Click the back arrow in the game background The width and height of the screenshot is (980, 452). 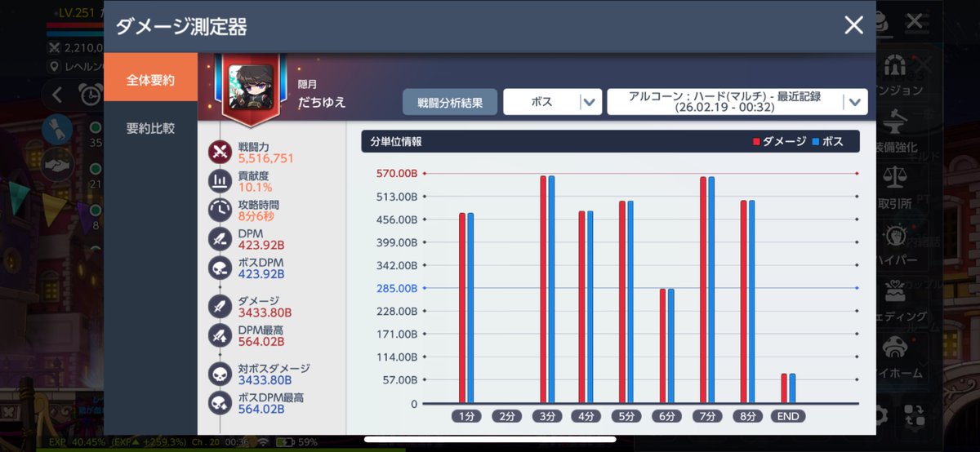[57, 95]
